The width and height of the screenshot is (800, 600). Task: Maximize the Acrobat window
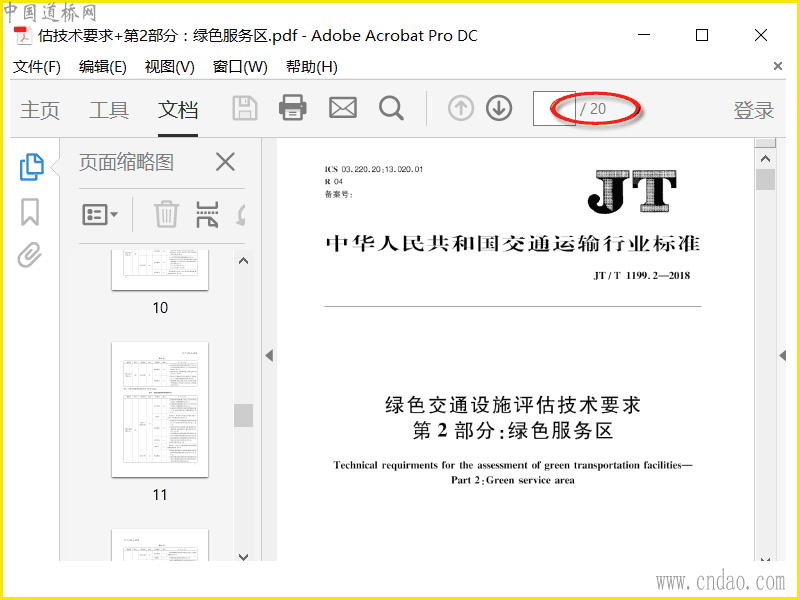click(702, 35)
